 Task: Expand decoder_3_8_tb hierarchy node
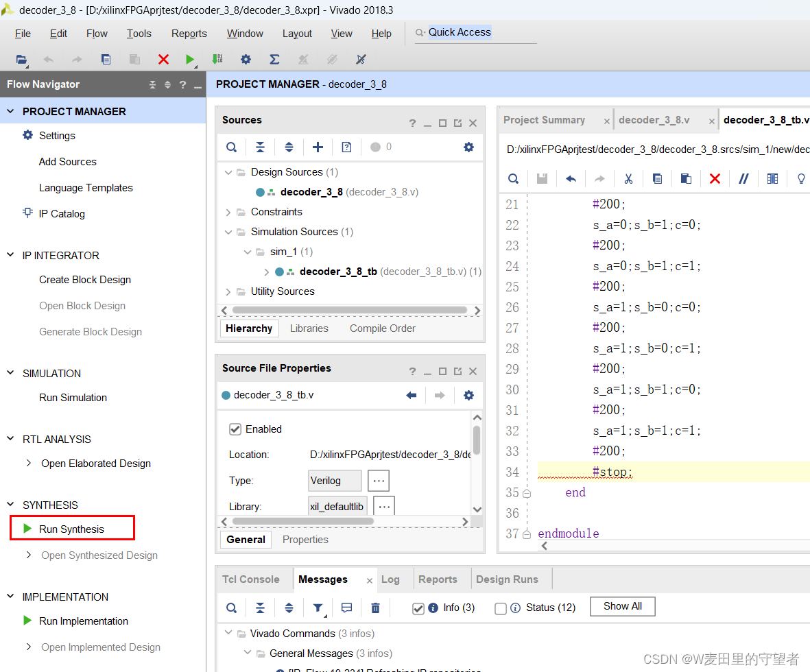[x=267, y=272]
